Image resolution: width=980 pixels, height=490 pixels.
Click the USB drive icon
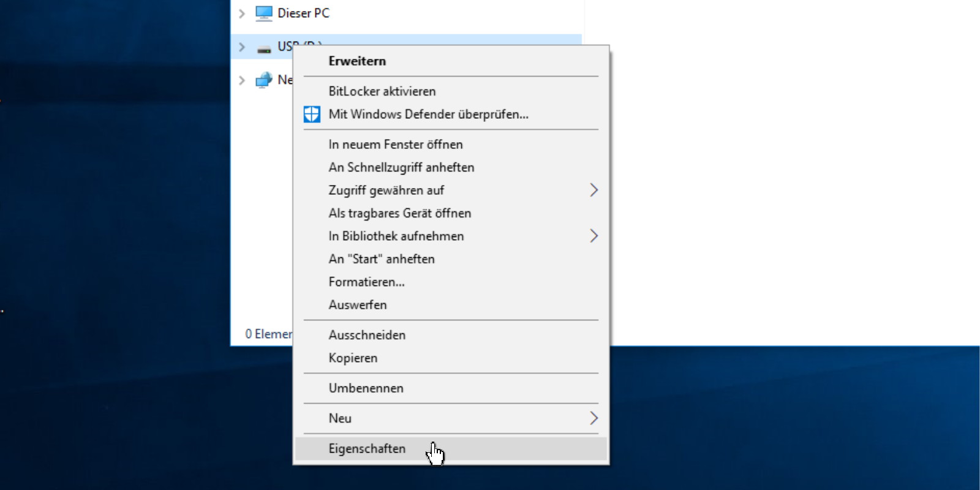pos(264,48)
